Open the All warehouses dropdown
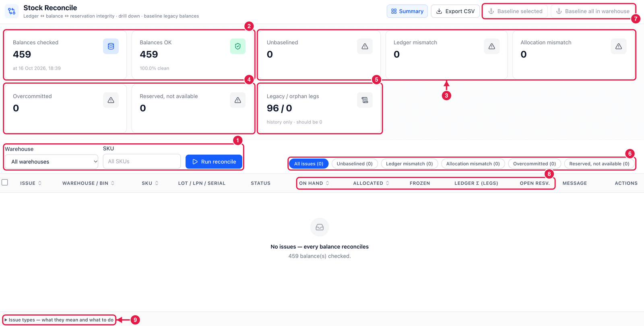This screenshot has width=644, height=326. (x=52, y=162)
